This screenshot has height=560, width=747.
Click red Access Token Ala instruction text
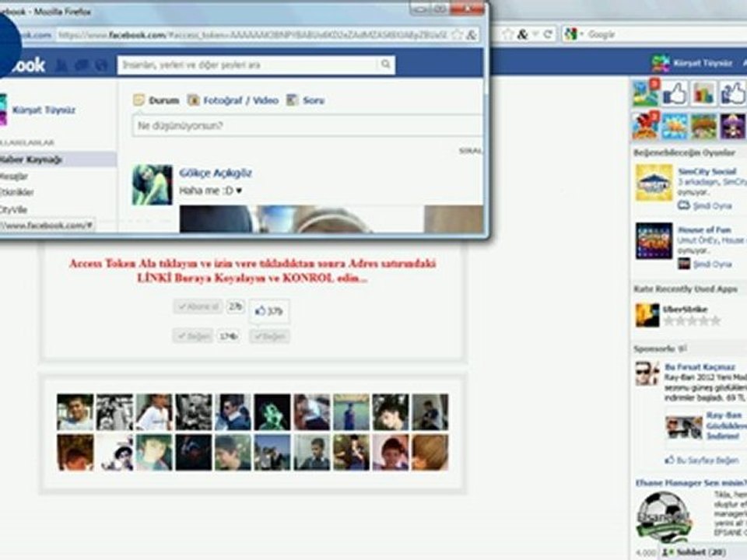pyautogui.click(x=252, y=271)
